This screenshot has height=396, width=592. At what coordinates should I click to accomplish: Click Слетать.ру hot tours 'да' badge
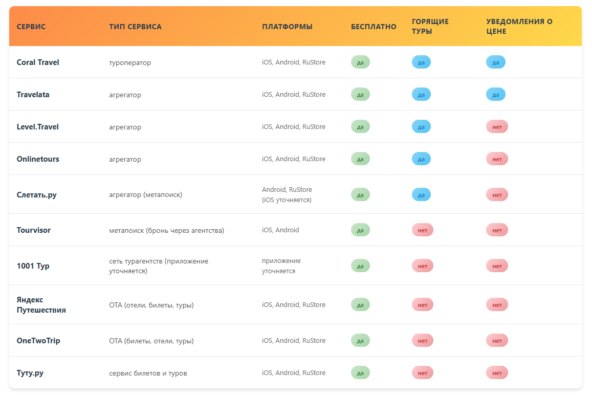point(421,195)
